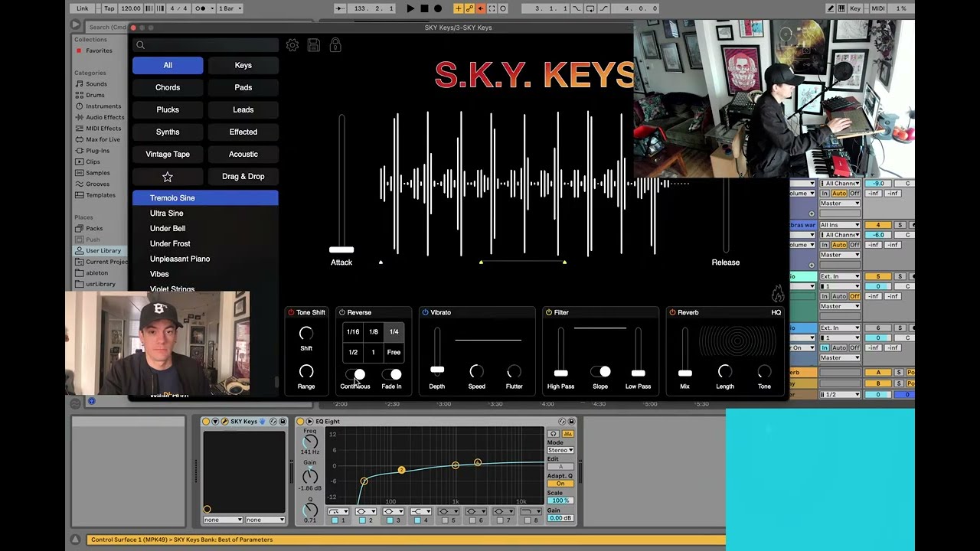Click the Link button in transport

(83, 8)
